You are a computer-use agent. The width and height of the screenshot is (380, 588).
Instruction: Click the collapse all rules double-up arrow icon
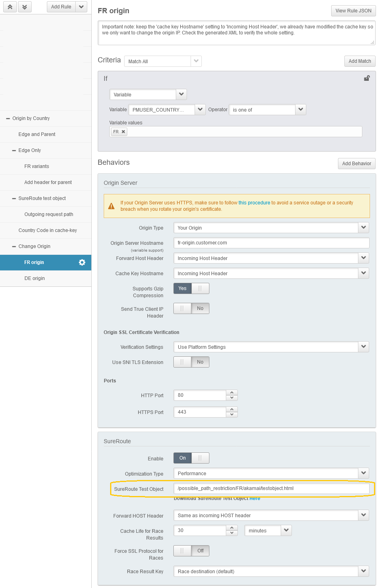click(10, 7)
